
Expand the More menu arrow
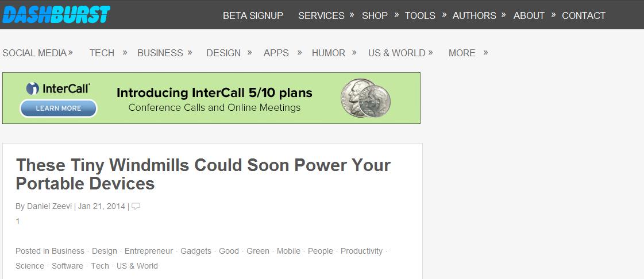485,52
